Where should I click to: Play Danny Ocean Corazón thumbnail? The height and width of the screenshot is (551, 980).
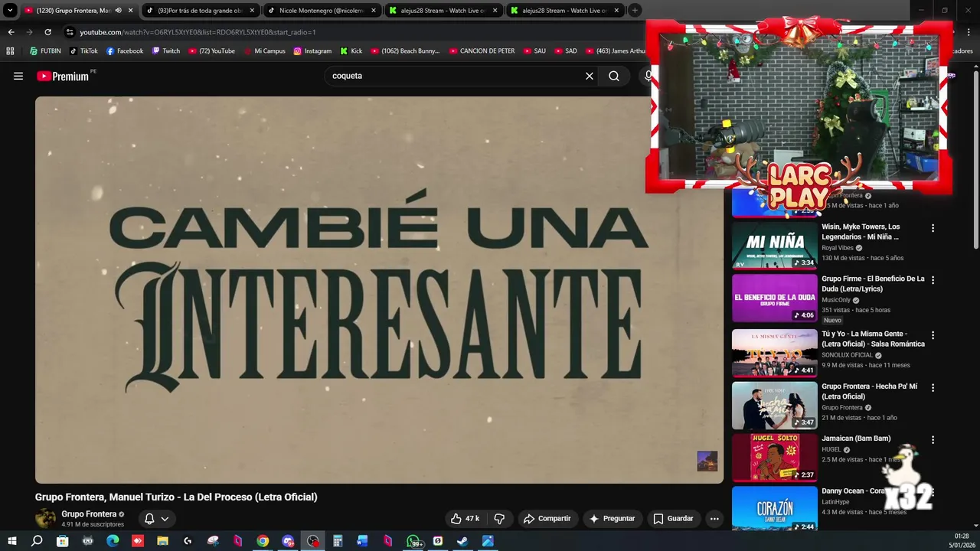point(775,509)
